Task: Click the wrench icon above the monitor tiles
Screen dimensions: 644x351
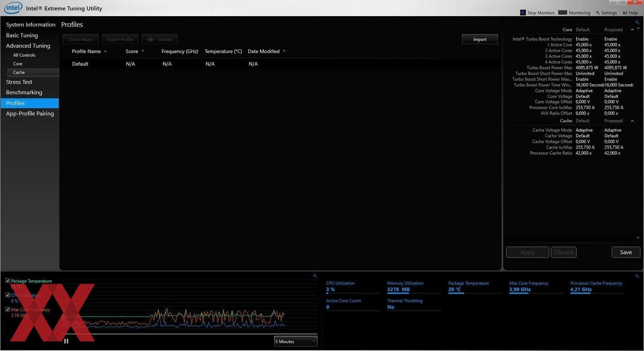Action: click(637, 276)
